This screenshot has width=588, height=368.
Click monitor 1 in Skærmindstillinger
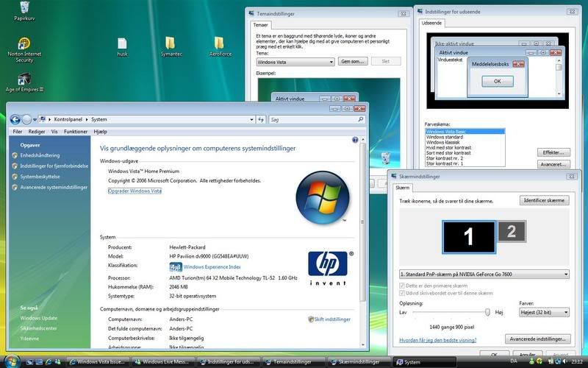[x=469, y=237]
